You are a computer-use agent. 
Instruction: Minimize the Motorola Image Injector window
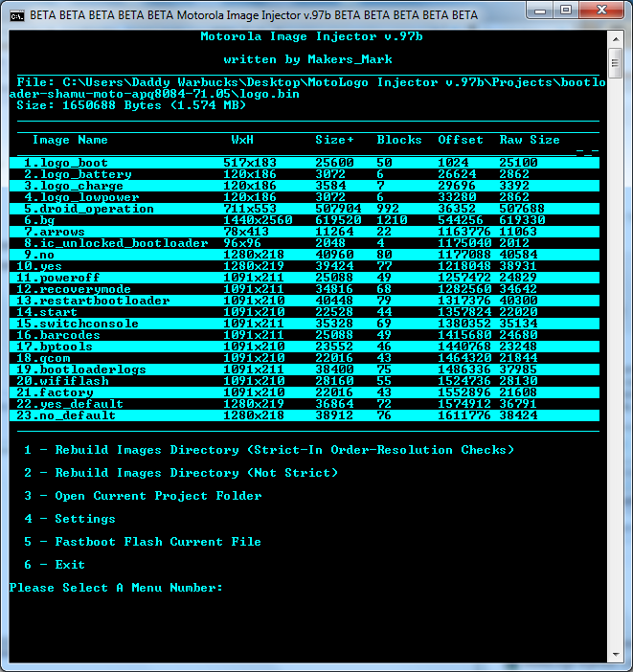click(x=538, y=13)
